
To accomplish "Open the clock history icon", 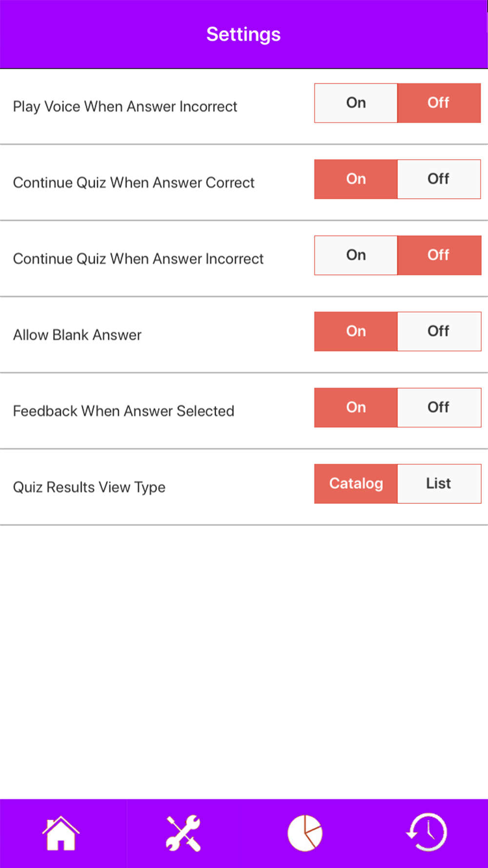I will (427, 833).
